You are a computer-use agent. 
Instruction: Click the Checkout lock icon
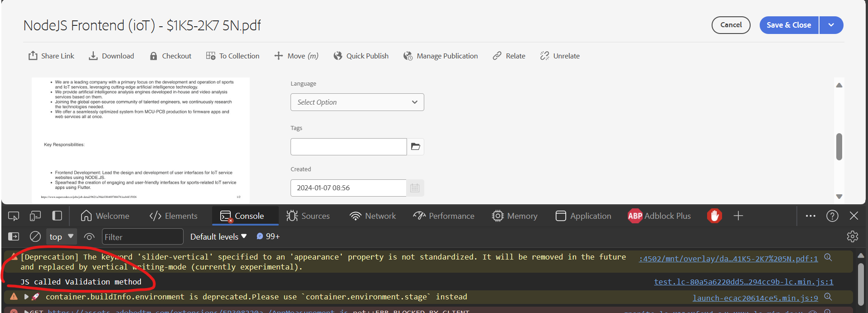(154, 56)
